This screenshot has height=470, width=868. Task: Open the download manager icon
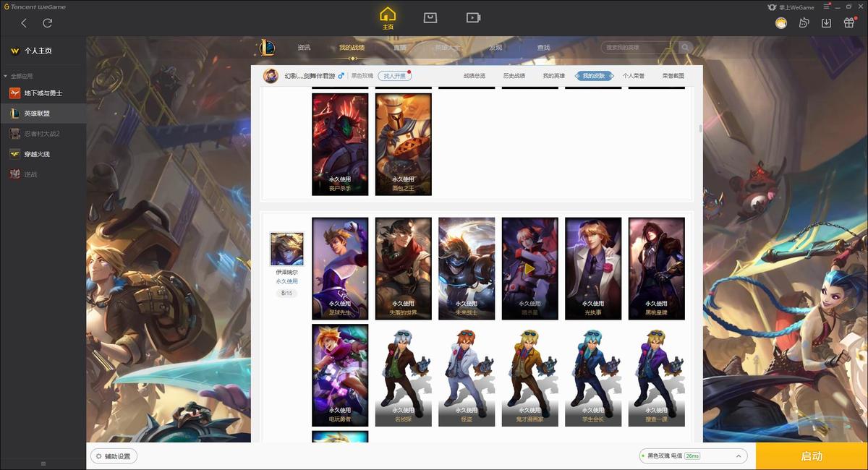pyautogui.click(x=826, y=23)
